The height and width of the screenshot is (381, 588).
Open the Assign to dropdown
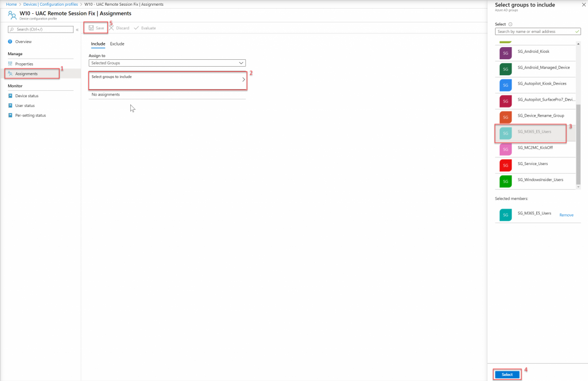coord(167,63)
